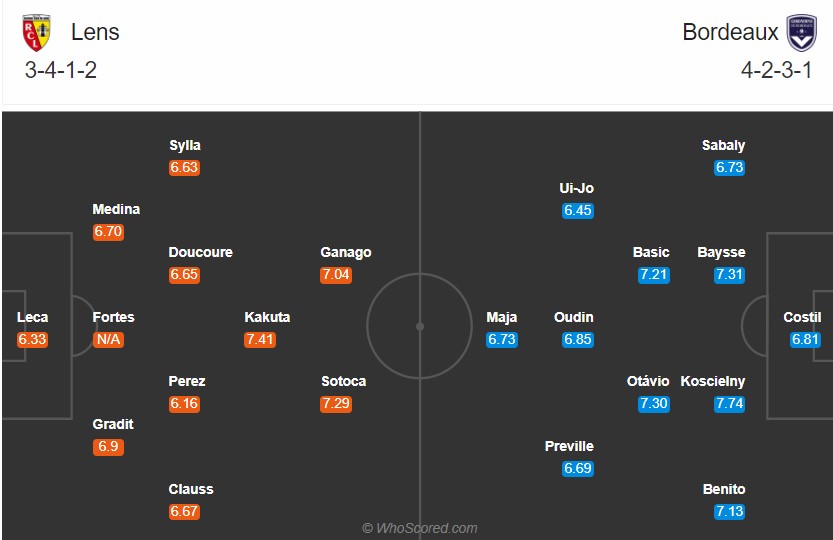Image resolution: width=833 pixels, height=540 pixels.
Task: Select player name Sabaly
Action: [x=723, y=145]
